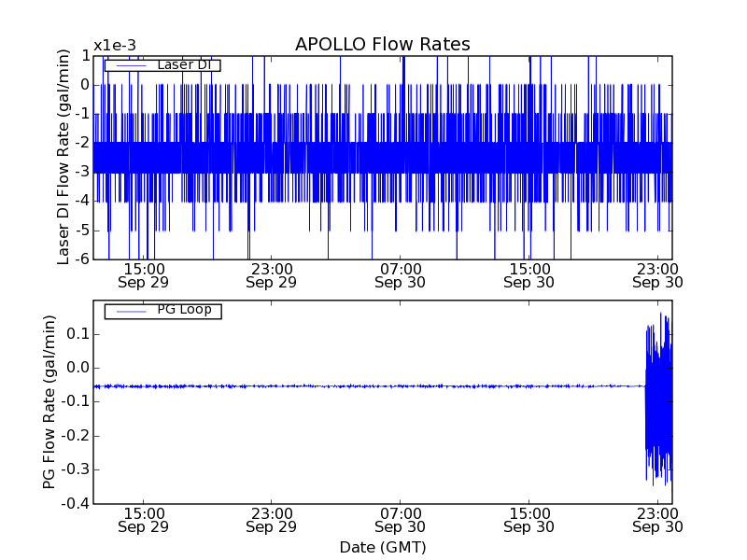The height and width of the screenshot is (560, 747).
Task: Click the bottom plot '23:00 Sep 30' tick label
Action: (658, 521)
